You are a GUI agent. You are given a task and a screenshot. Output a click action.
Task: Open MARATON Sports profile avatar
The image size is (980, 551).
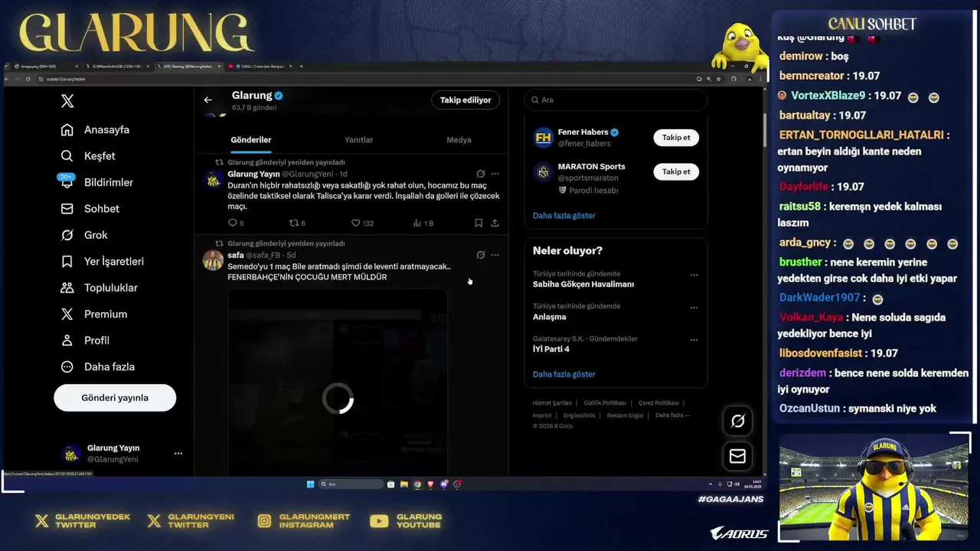tap(543, 172)
